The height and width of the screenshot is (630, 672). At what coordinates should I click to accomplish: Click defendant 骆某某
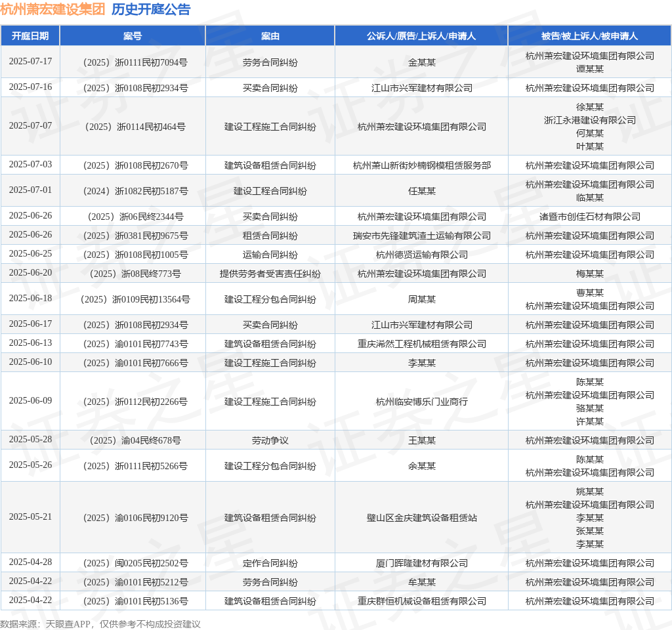click(590, 408)
